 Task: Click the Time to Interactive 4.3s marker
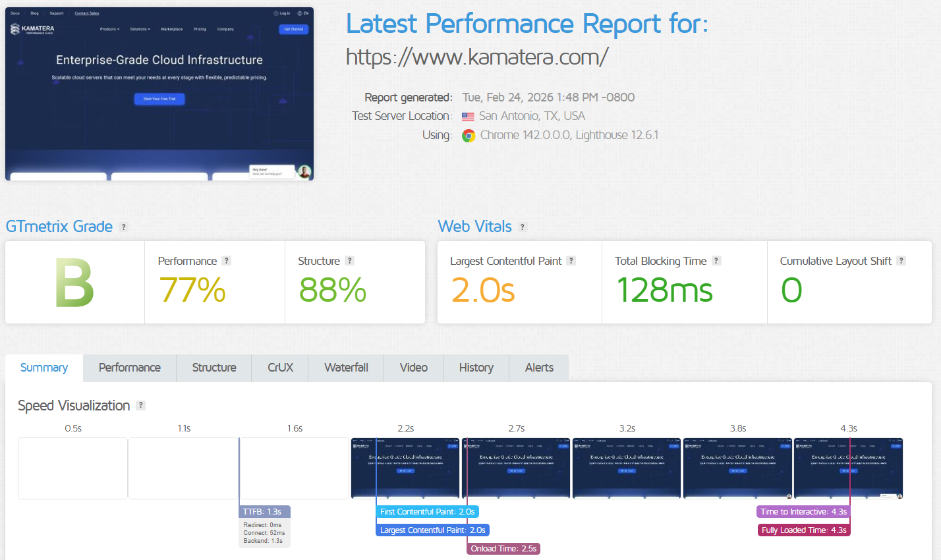pyautogui.click(x=803, y=512)
